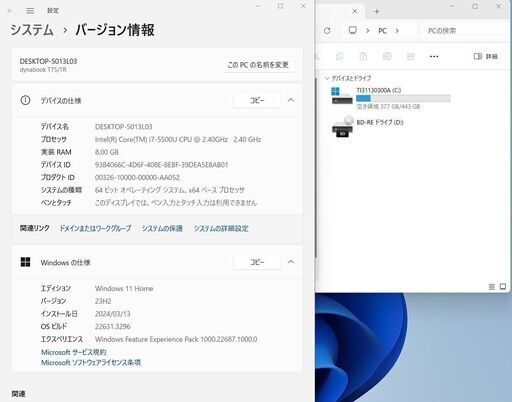Go back using the Settings back arrow
The height and width of the screenshot is (402, 512).
click(x=10, y=11)
